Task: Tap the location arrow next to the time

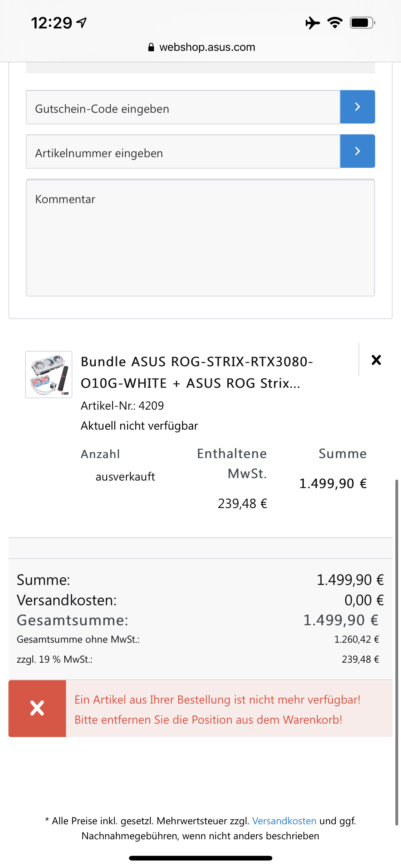Action: [x=82, y=23]
